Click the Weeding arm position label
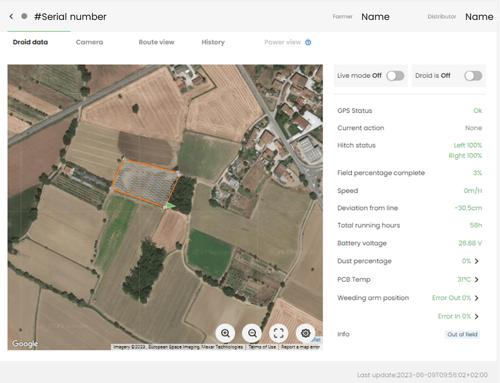This screenshot has height=383, width=500. 373,298
